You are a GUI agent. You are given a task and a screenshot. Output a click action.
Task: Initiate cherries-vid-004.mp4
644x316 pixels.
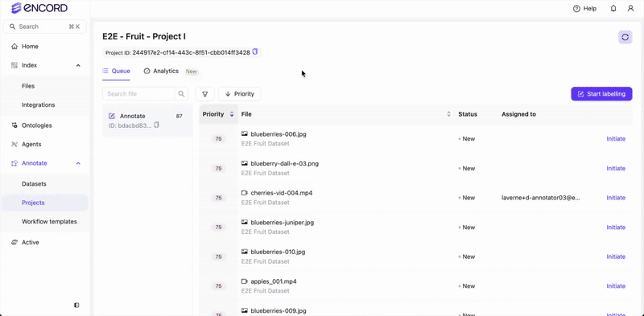pyautogui.click(x=616, y=198)
